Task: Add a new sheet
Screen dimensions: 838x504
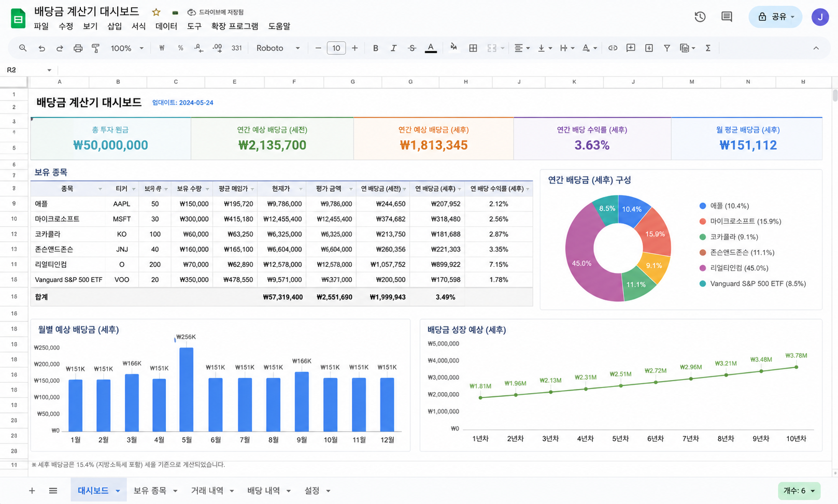Action: (x=32, y=491)
